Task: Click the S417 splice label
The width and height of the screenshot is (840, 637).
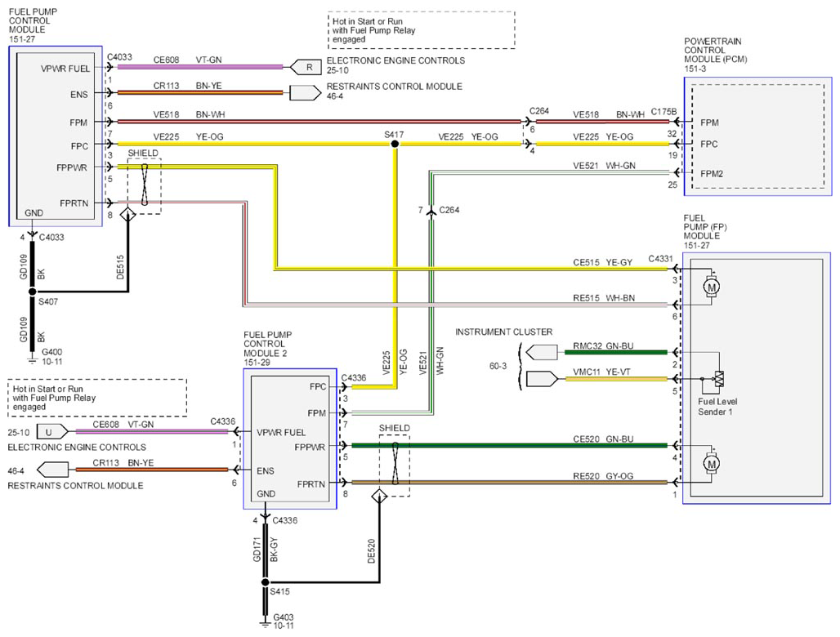Action: 394,135
